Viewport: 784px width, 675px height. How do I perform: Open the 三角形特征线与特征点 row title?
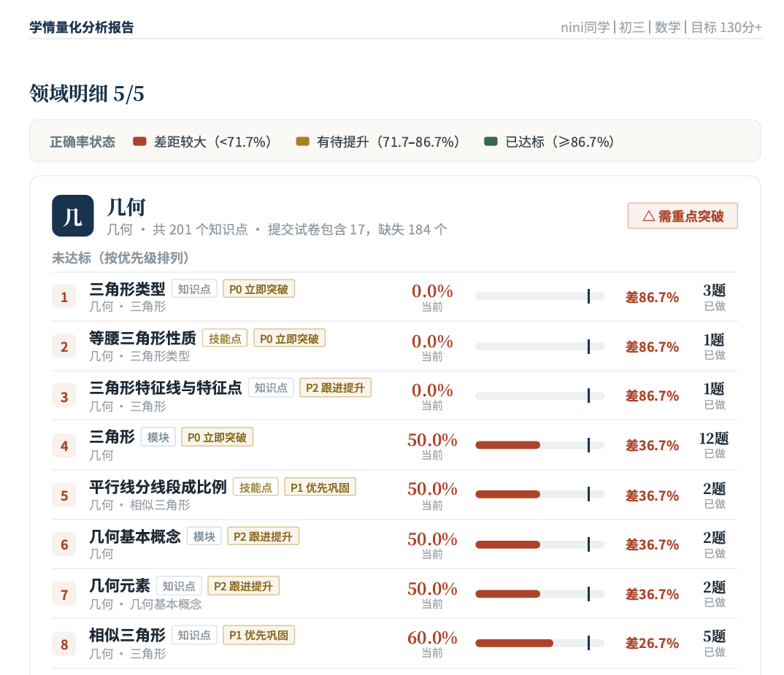click(x=166, y=387)
